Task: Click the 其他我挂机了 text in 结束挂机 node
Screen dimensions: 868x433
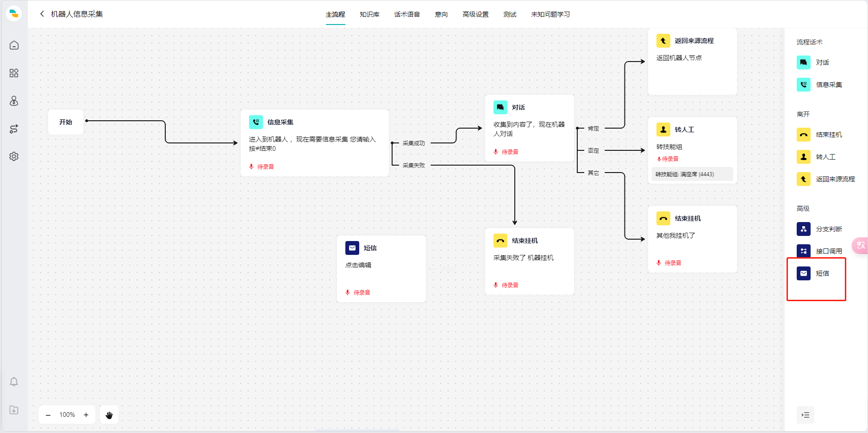Action: 676,235
